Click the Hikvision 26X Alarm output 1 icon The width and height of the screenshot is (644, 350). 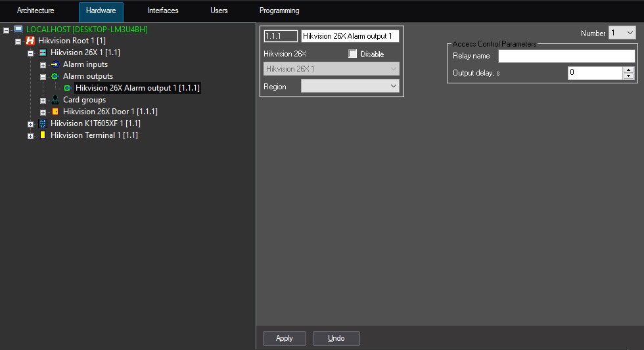pyautogui.click(x=67, y=88)
